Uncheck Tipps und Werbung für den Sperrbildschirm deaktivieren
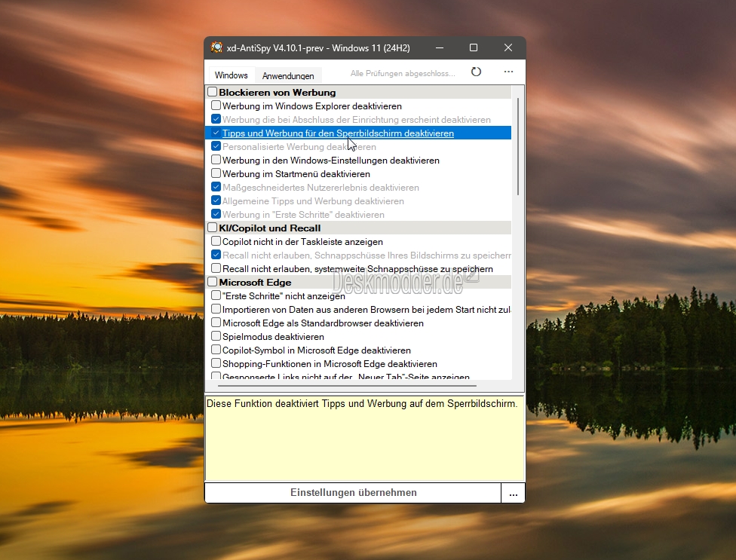This screenshot has height=560, width=736. [x=216, y=133]
